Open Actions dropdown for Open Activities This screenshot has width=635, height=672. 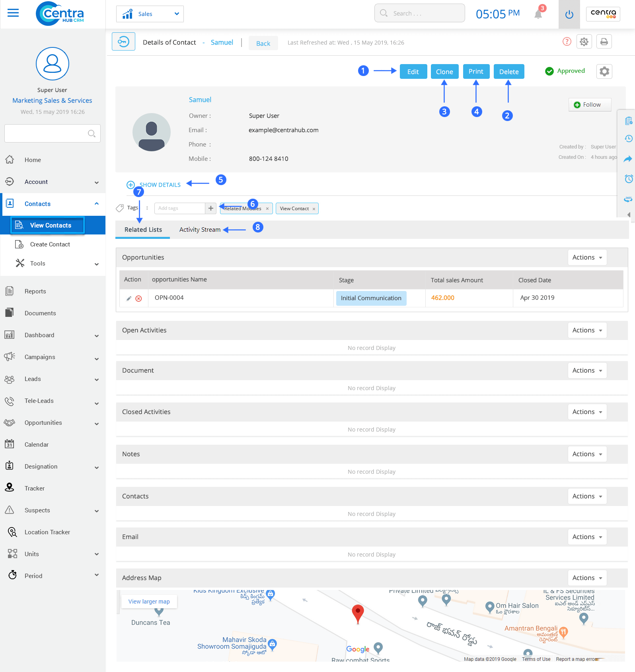587,330
